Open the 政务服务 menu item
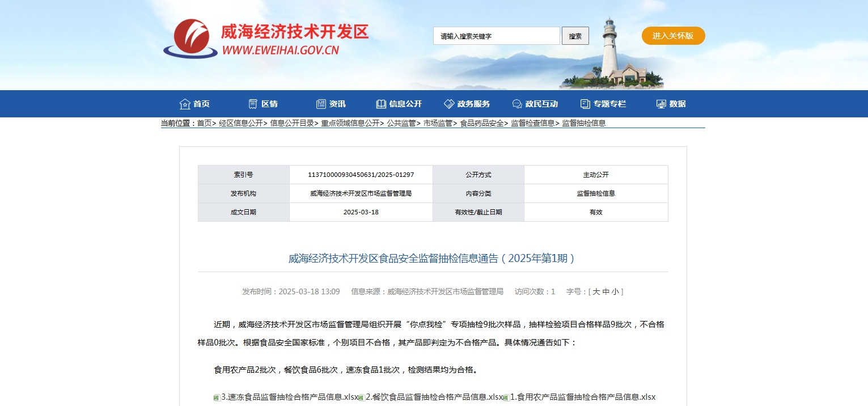This screenshot has height=406, width=868. point(473,104)
